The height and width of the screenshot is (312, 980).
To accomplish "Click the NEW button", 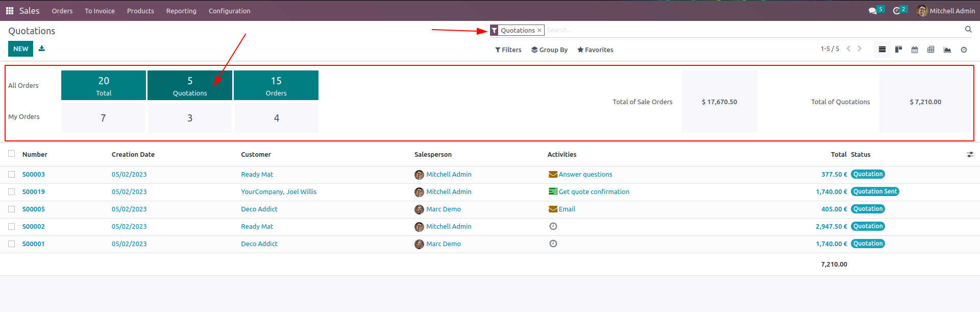I will point(20,49).
